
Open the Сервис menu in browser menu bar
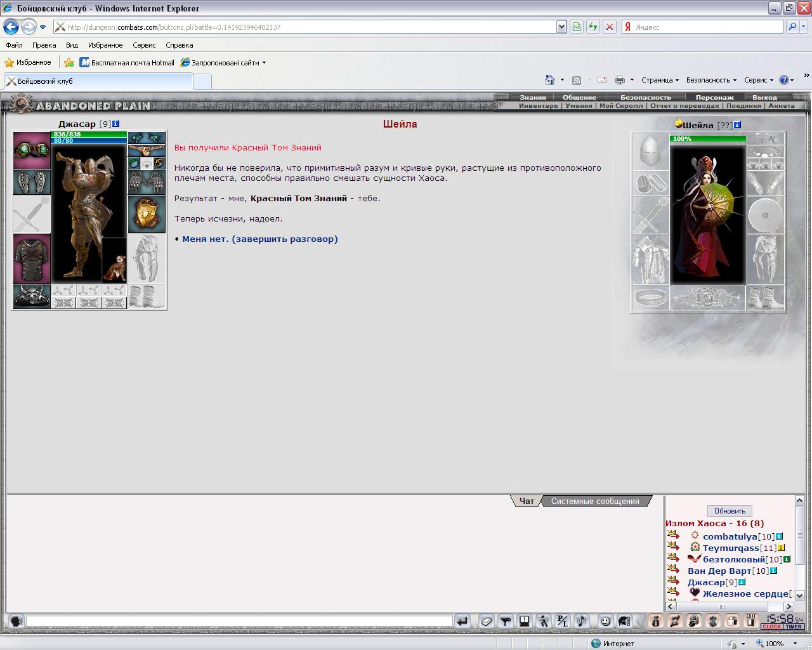click(x=144, y=45)
